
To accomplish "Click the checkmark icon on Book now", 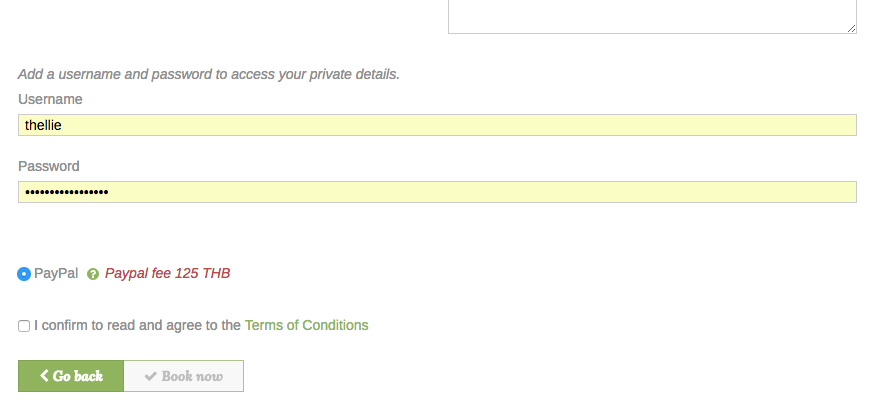I will [151, 376].
